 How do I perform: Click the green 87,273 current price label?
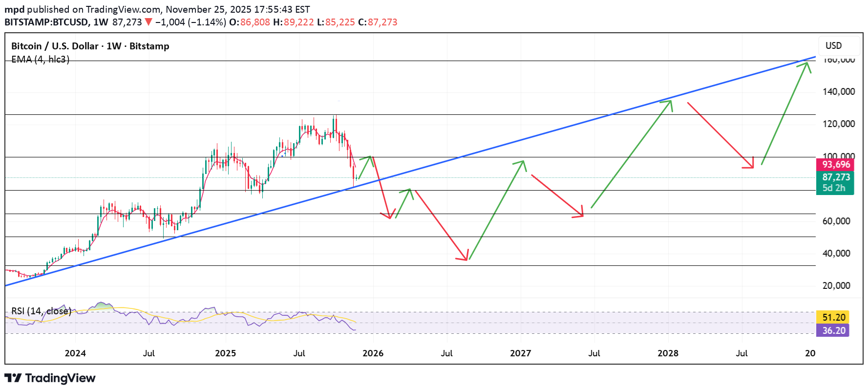pyautogui.click(x=835, y=177)
